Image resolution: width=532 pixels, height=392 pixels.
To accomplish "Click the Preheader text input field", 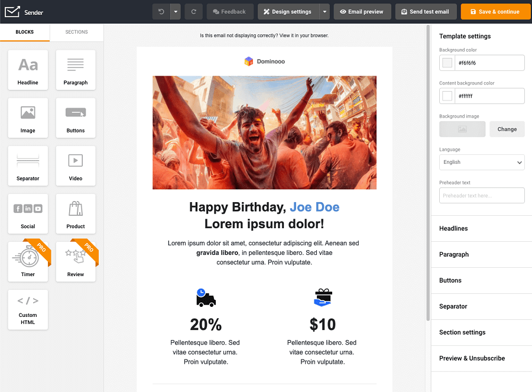I will [481, 195].
